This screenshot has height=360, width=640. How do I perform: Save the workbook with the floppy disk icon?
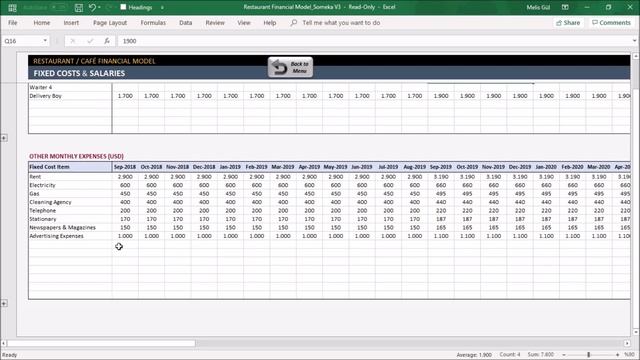78,7
